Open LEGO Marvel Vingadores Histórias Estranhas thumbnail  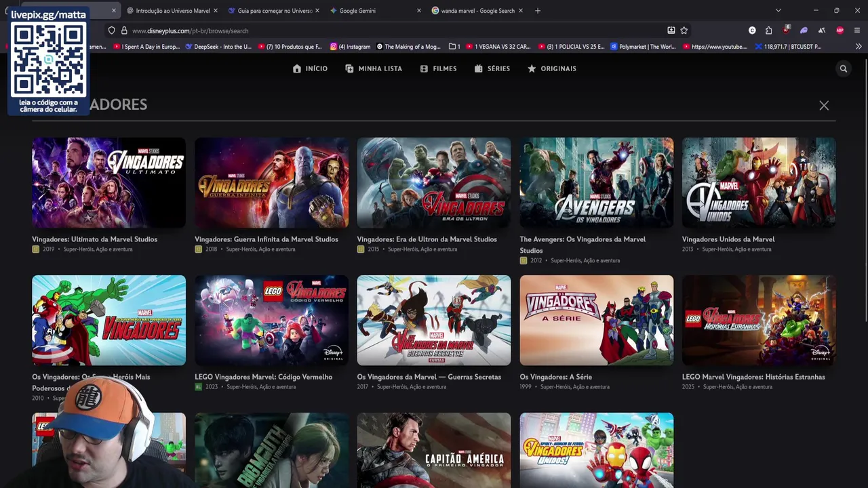click(759, 321)
